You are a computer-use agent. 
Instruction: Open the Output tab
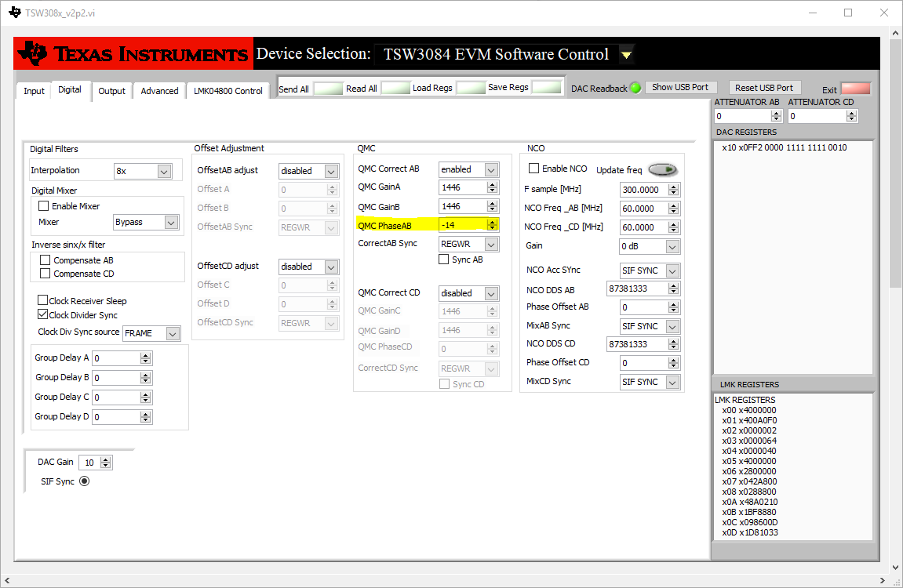coord(111,91)
